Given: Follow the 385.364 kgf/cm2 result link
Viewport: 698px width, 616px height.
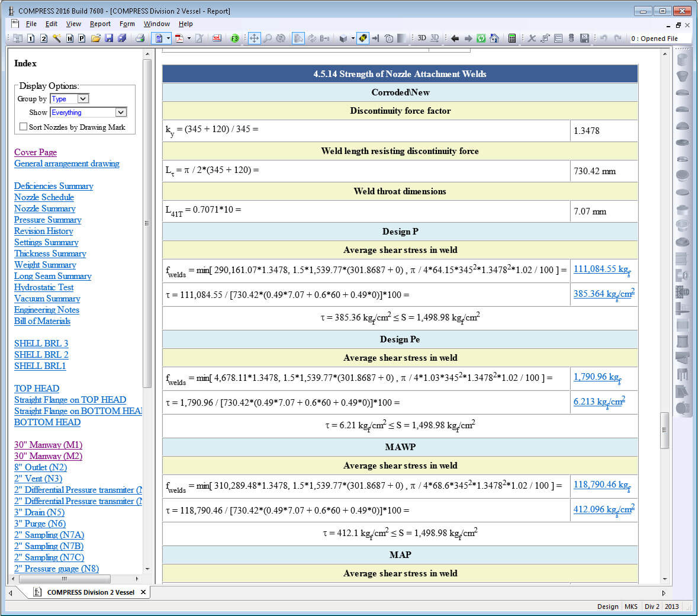Looking at the screenshot, I should coord(603,293).
